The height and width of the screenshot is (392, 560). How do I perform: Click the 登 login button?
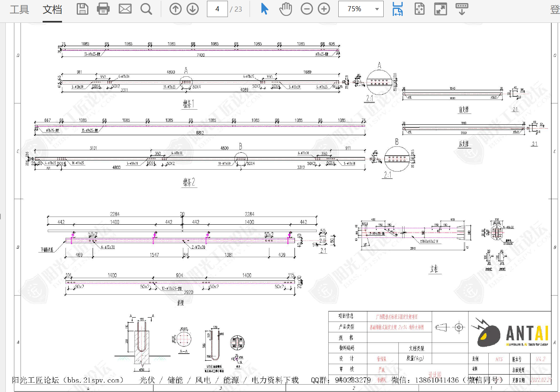[555, 9]
